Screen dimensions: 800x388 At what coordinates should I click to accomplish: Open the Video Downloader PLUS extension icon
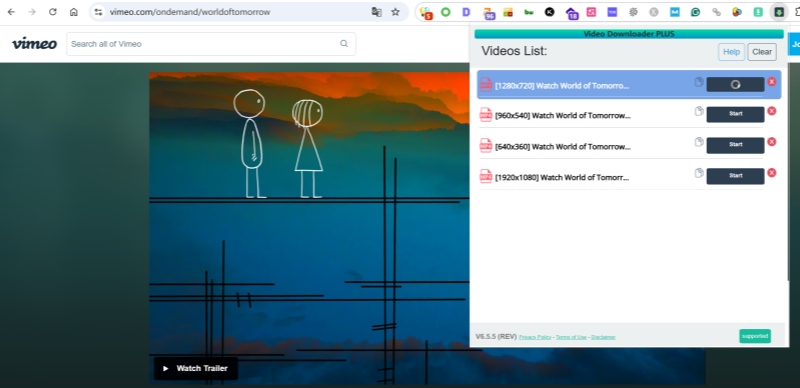[x=779, y=12]
